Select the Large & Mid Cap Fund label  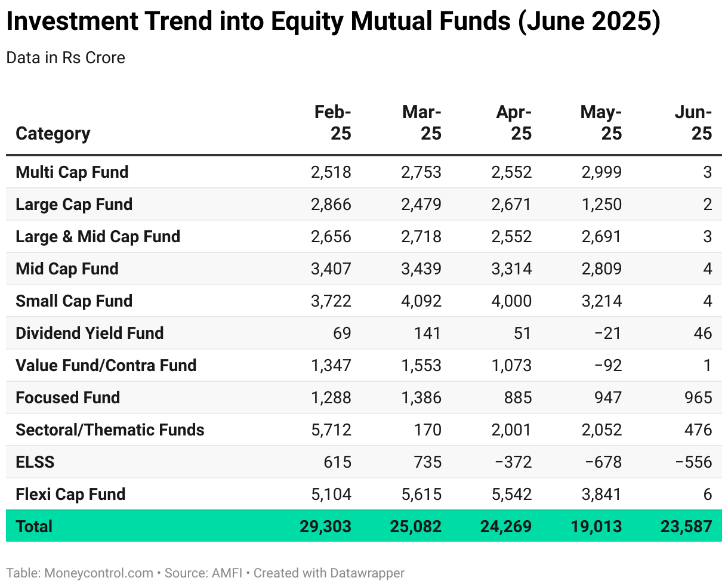[98, 237]
